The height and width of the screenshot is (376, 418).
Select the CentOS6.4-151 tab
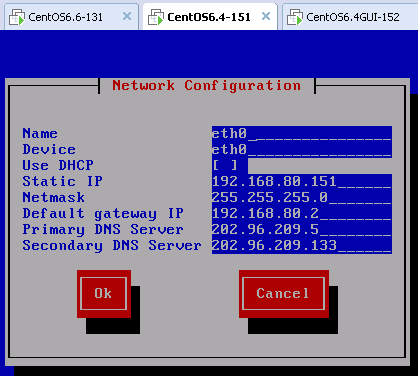210,17
